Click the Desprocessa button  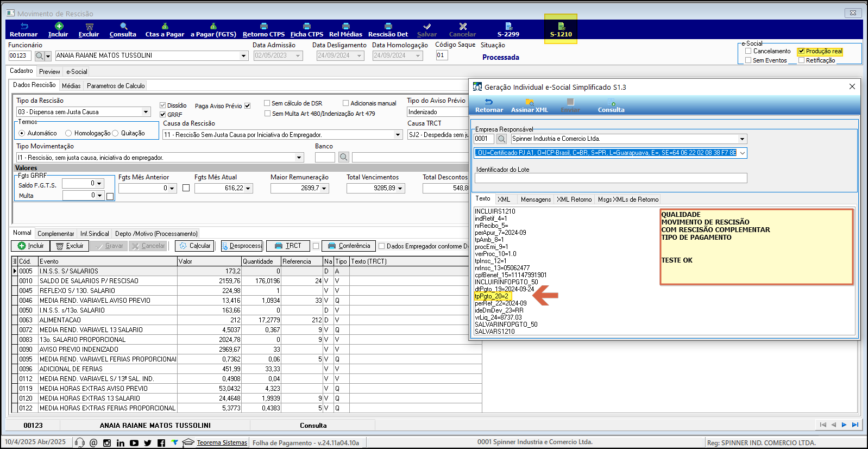pos(242,246)
